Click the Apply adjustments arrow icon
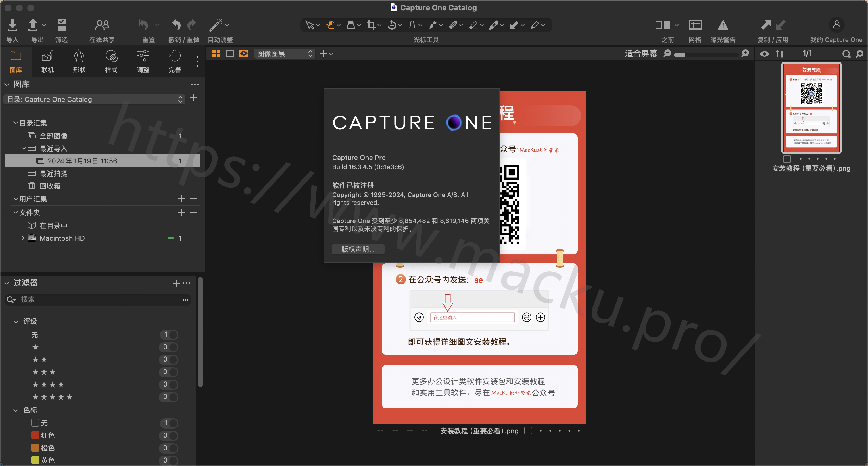The image size is (868, 466). (x=781, y=25)
